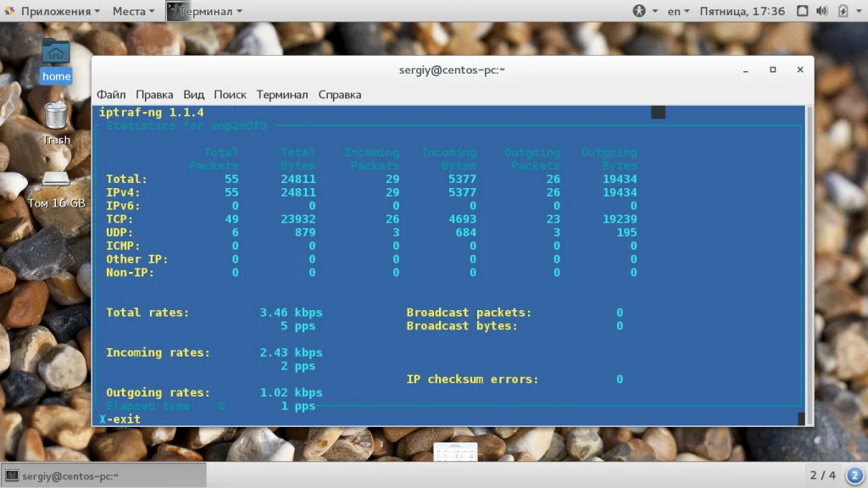The height and width of the screenshot is (488, 868).
Task: Click the volume speaker icon
Action: pyautogui.click(x=821, y=11)
